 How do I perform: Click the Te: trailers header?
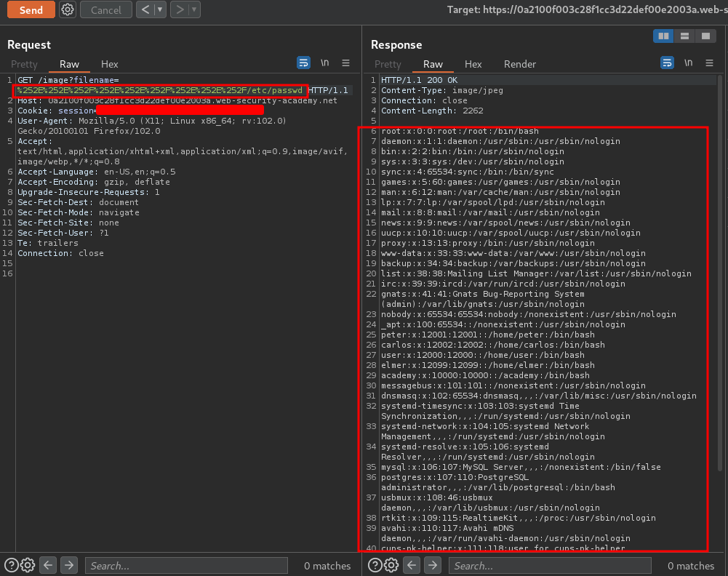pos(48,243)
